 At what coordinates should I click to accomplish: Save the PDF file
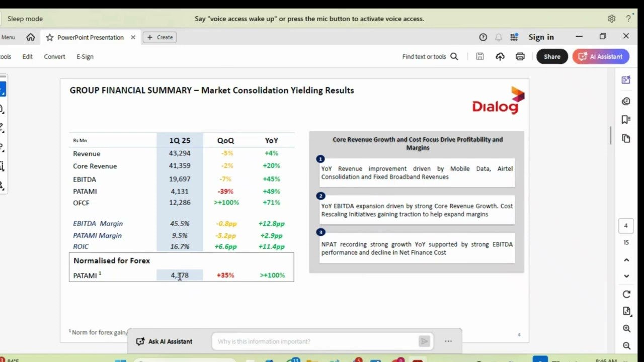coord(479,56)
